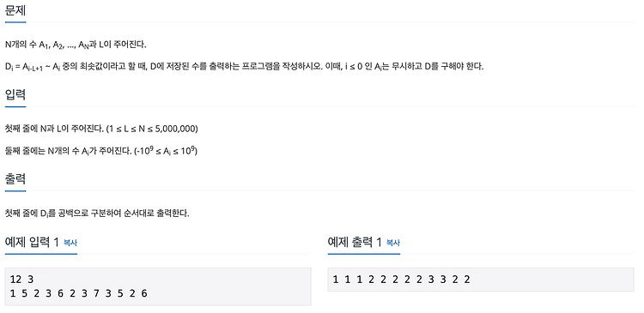644x313 pixels.
Task: Copy the sample input via 복사 link
Action: [x=70, y=243]
